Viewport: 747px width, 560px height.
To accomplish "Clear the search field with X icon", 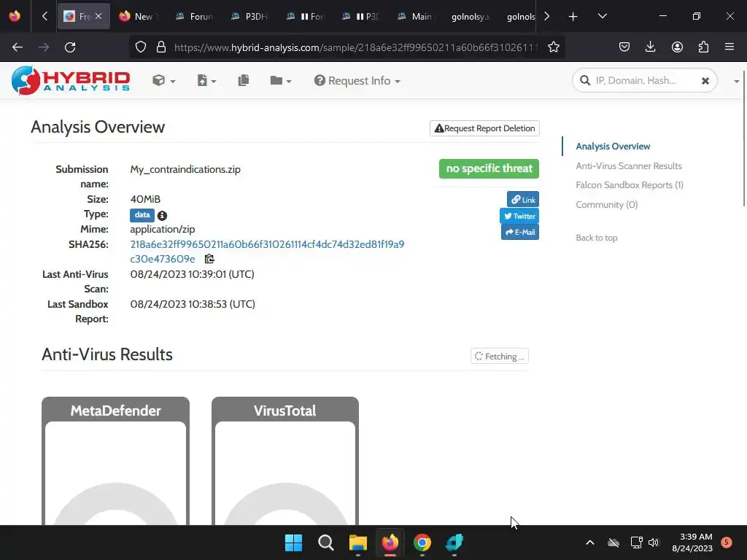I will click(705, 81).
